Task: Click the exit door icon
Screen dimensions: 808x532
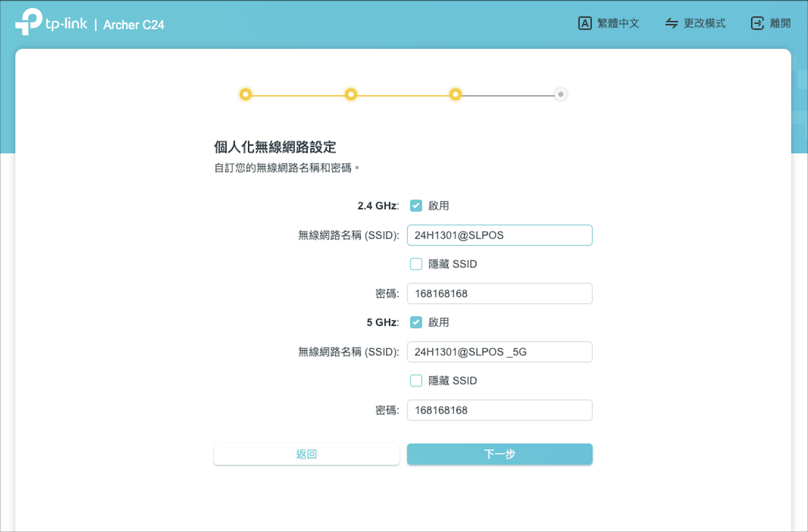Action: click(757, 23)
